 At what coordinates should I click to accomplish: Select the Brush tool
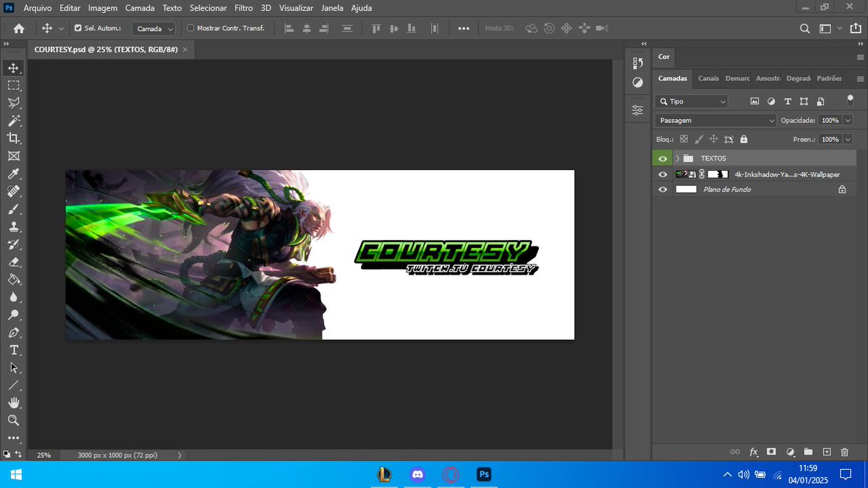tap(14, 209)
